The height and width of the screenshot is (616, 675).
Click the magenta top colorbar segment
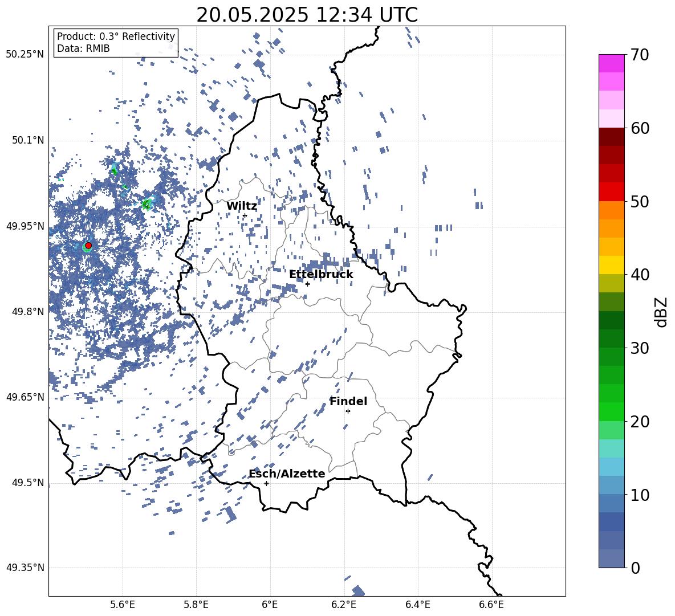click(611, 64)
